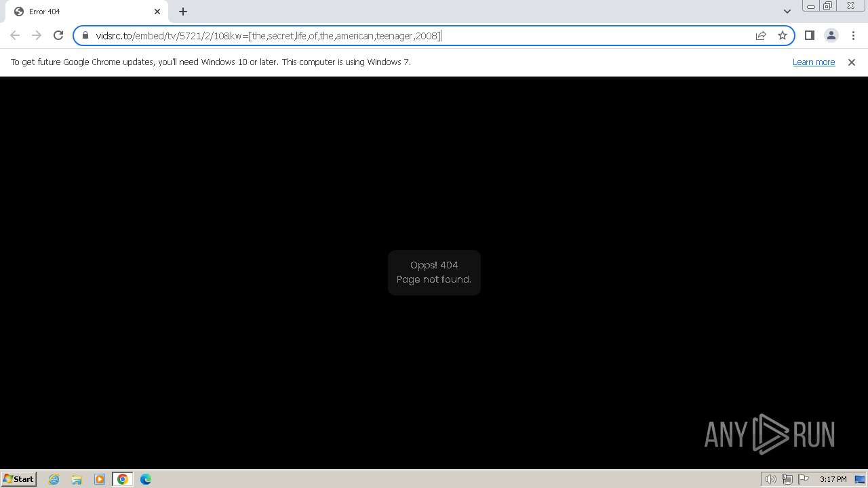Launch Microsoft Edge from the taskbar
The image size is (868, 488).
click(x=146, y=479)
